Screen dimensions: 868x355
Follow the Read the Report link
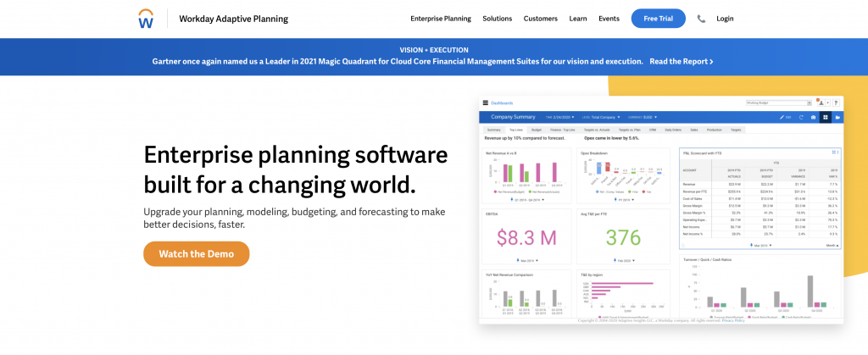tap(682, 61)
